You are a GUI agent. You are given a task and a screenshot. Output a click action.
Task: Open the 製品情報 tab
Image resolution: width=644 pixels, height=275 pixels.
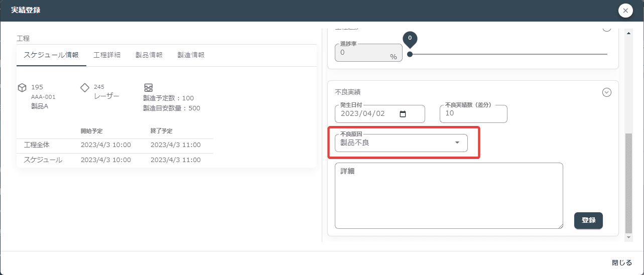click(149, 55)
